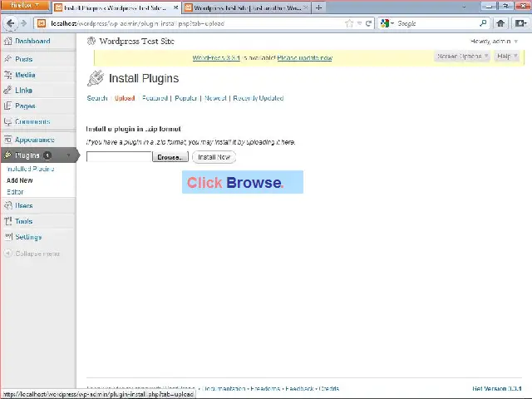Reload the page with refresh icon
Screen dimensions: 532x399
(x=368, y=23)
